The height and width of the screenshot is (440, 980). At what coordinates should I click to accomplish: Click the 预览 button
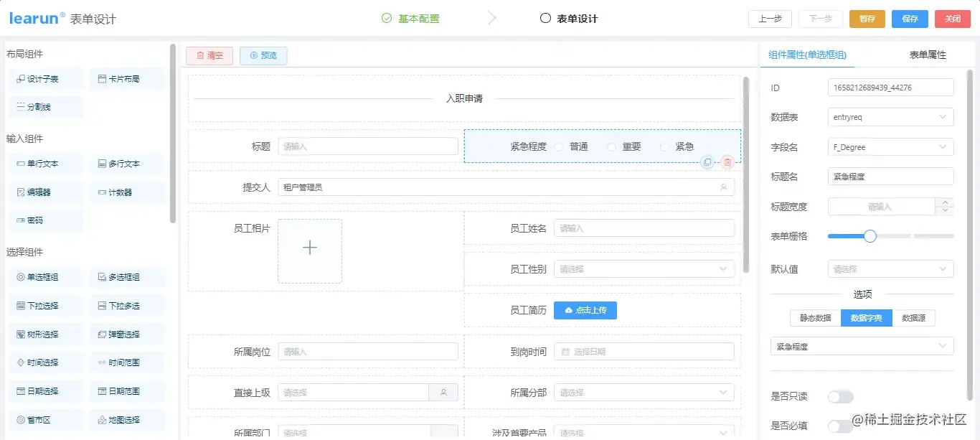tap(263, 55)
